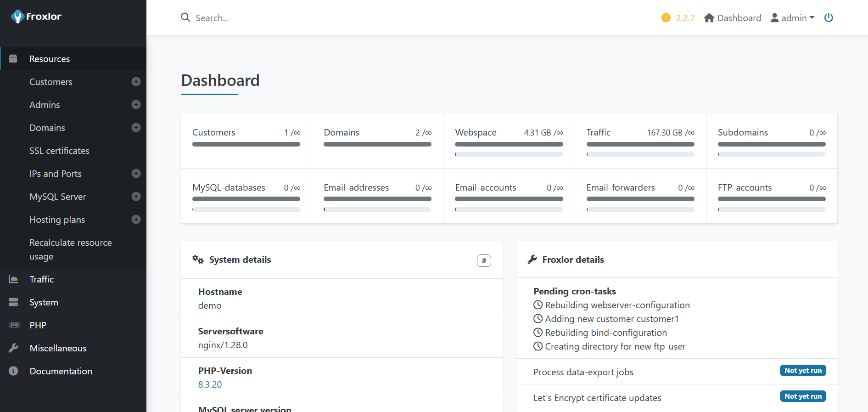Image resolution: width=868 pixels, height=412 pixels.
Task: Click the System details gears icon
Action: (198, 260)
